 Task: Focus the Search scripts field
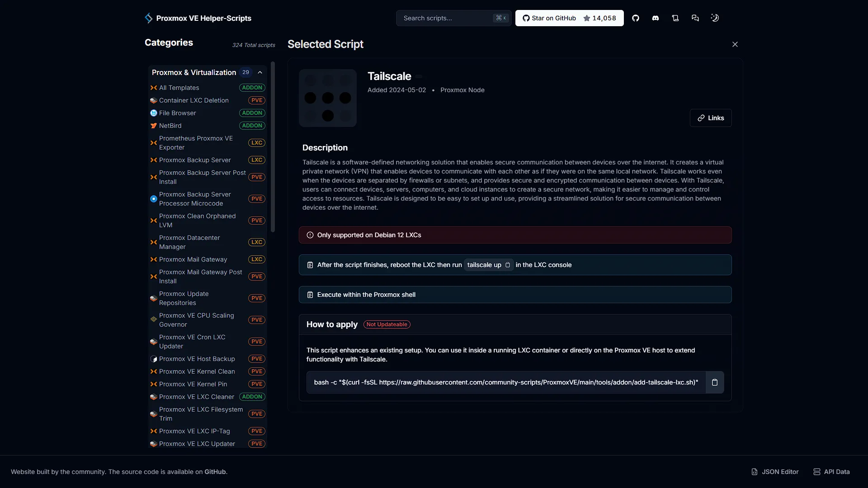453,18
